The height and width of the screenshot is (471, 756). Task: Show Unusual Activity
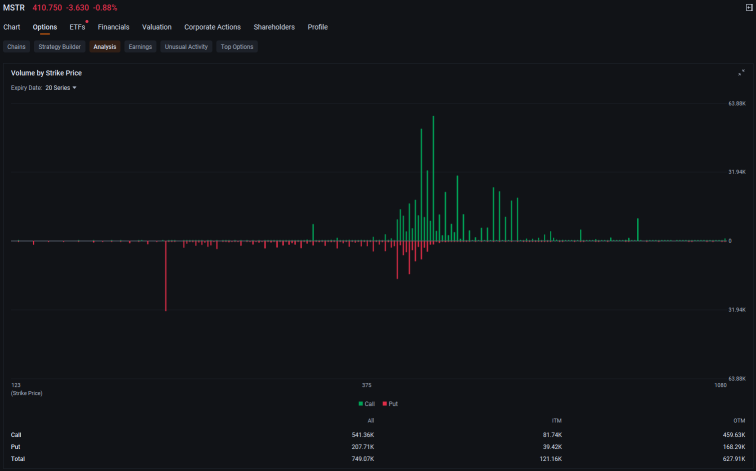click(186, 47)
